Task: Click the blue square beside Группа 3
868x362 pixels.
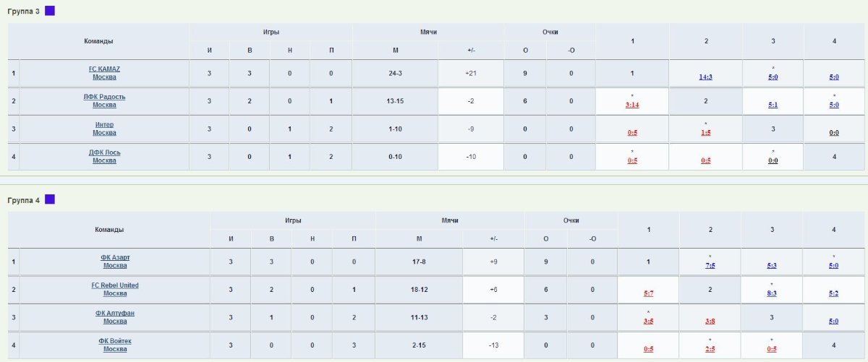Action: [x=49, y=11]
